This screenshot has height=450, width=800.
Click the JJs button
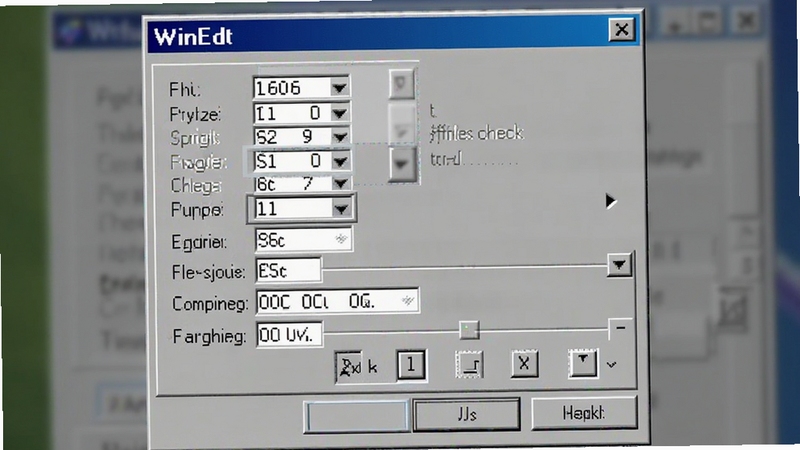[466, 414]
